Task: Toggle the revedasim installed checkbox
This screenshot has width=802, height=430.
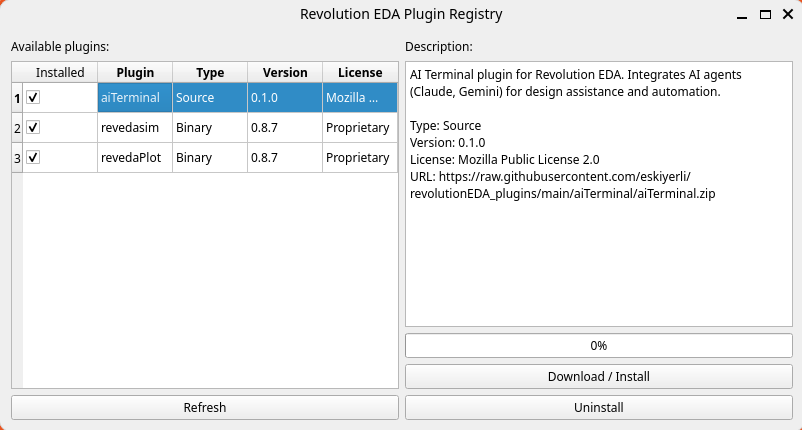Action: pyautogui.click(x=33, y=127)
